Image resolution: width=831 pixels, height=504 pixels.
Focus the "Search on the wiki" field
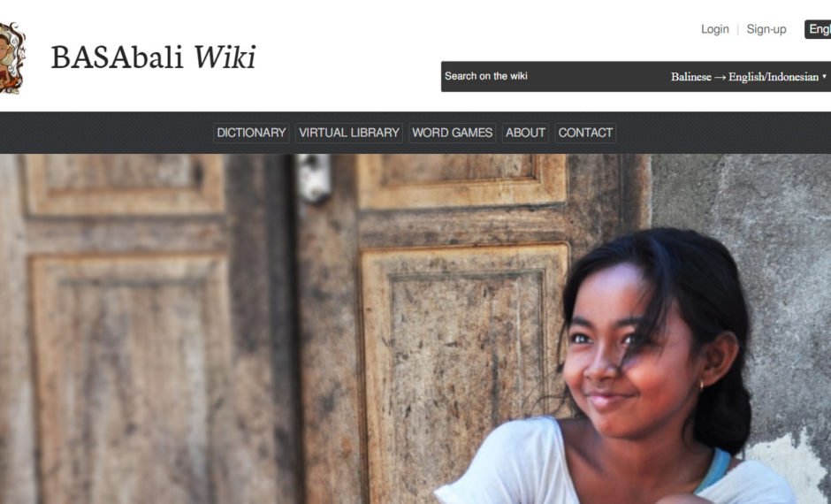tap(551, 76)
